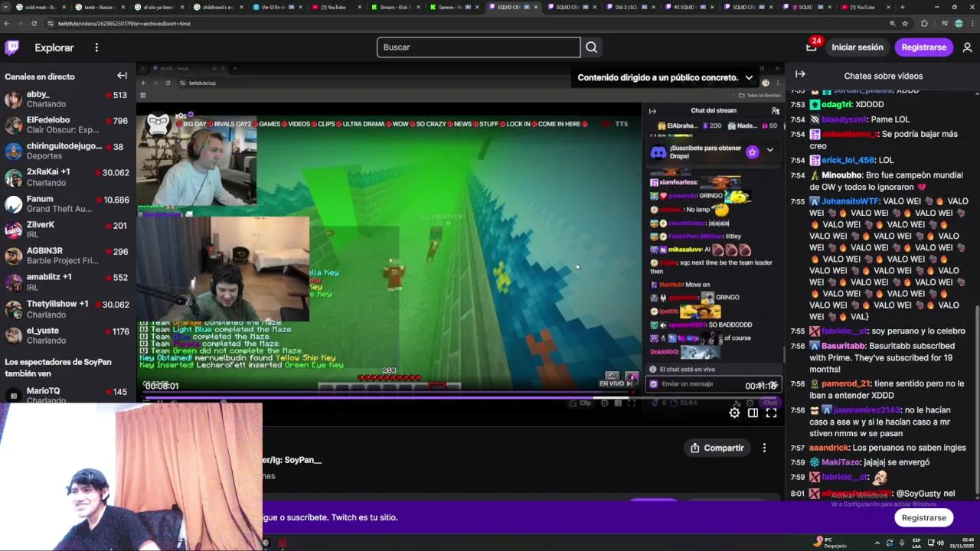Open the browser extensions puzzle icon

tap(924, 24)
